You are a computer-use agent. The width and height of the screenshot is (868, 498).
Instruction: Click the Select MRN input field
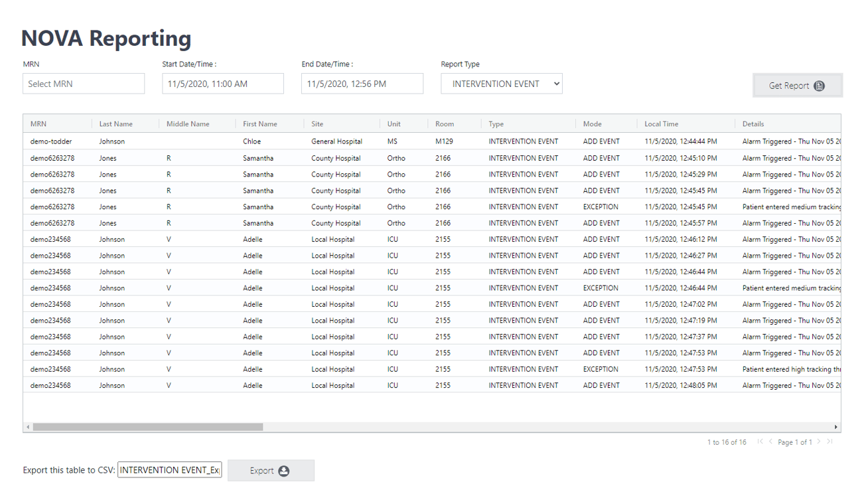[84, 84]
